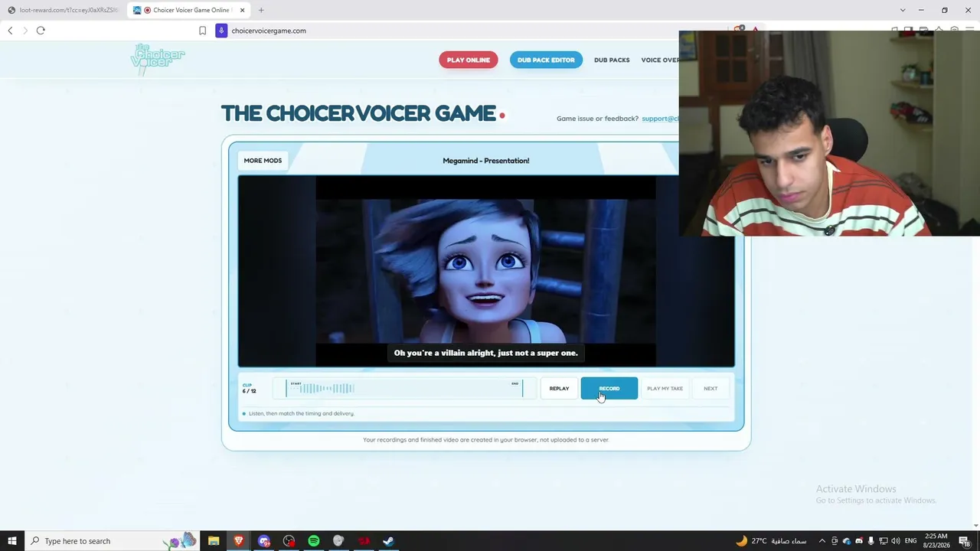Open File Explorer from the taskbar
Screen dimensions: 980x551
coord(214,541)
